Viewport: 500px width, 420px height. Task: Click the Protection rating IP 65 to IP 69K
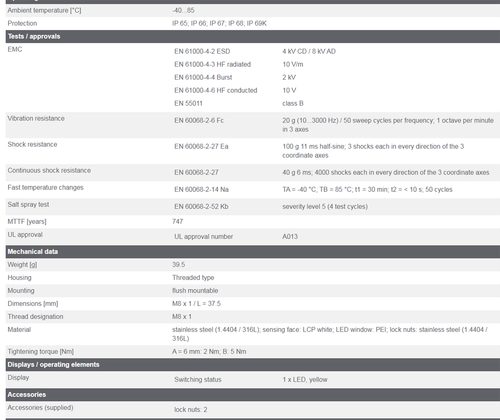click(x=219, y=23)
